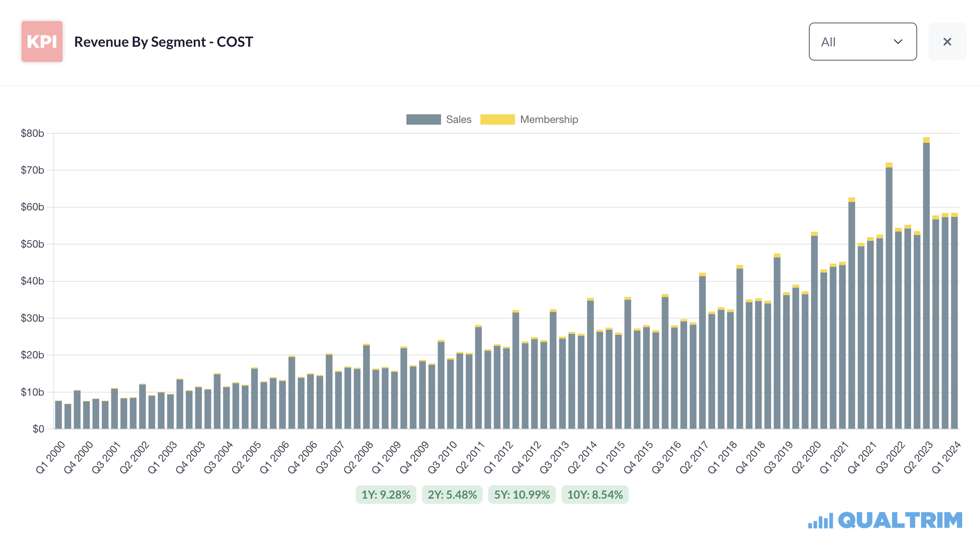The image size is (980, 548).
Task: Click the Q1 2024 x-axis label
Action: point(946,457)
